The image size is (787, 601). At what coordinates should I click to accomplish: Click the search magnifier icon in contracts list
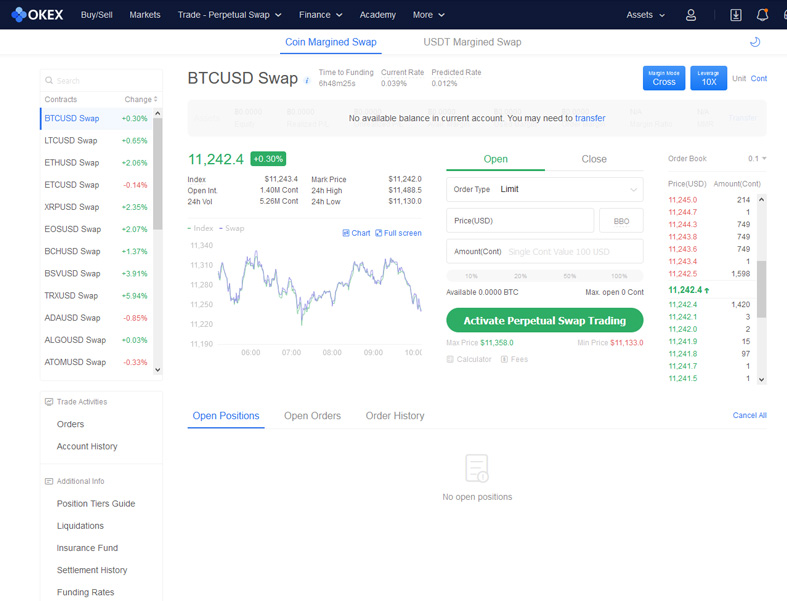click(49, 80)
